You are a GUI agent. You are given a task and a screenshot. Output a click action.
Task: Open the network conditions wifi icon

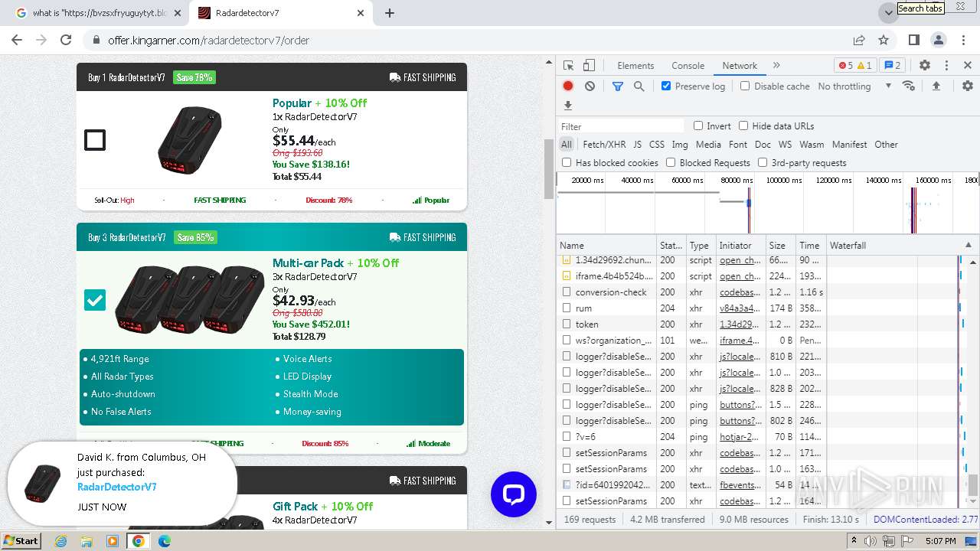(909, 86)
